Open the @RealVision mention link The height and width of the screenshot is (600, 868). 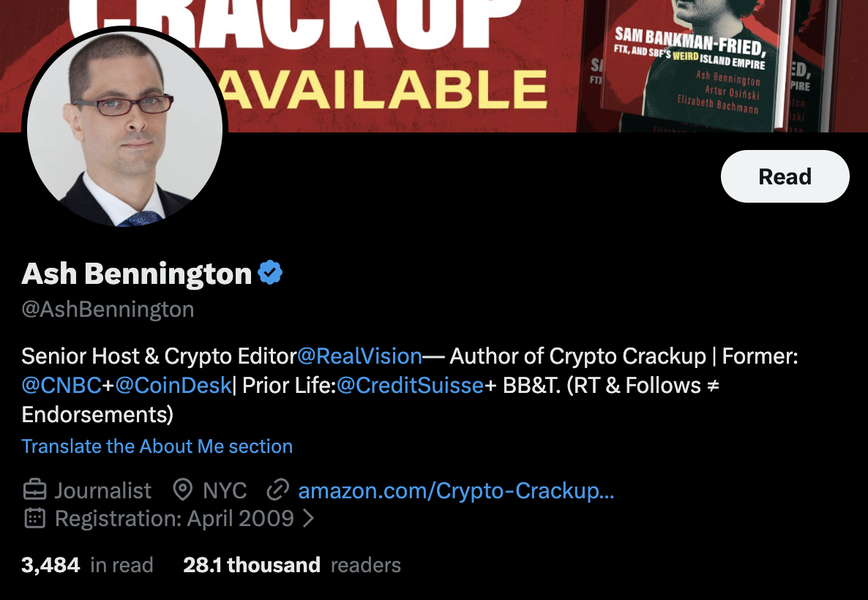pos(360,356)
